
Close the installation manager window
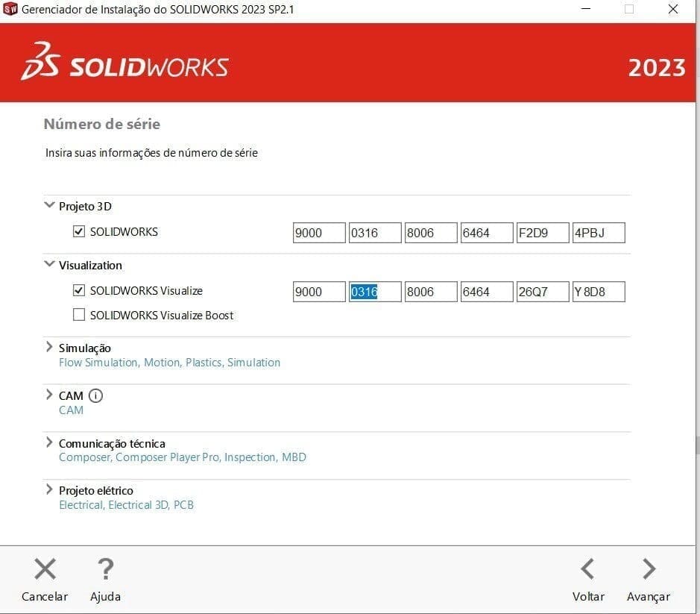[x=673, y=9]
